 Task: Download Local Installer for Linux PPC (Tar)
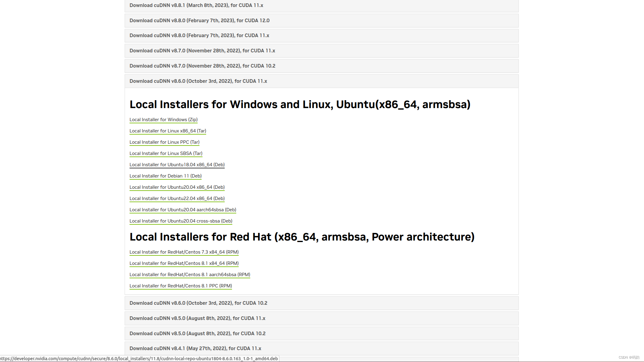(x=164, y=142)
